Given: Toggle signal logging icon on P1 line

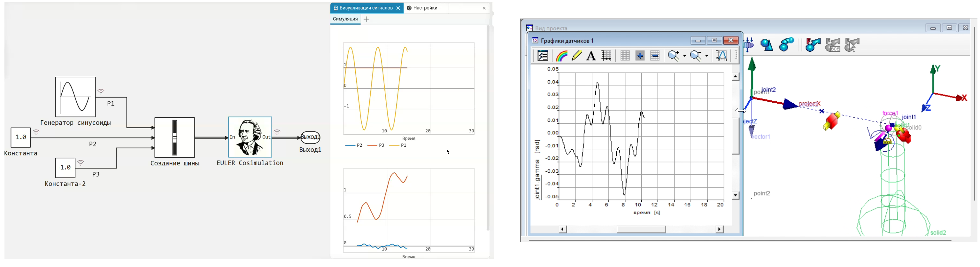Looking at the screenshot, I should click(x=101, y=92).
